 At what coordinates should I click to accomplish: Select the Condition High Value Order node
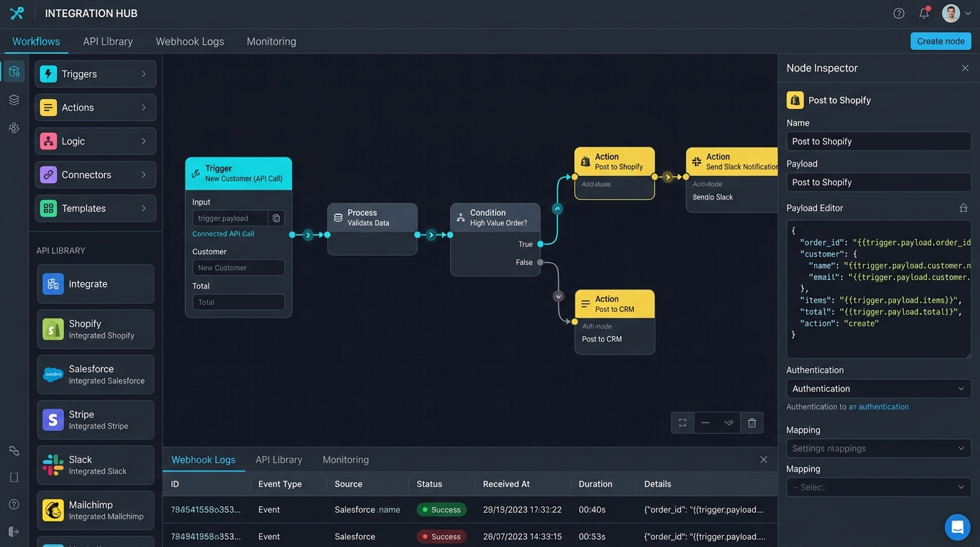click(495, 239)
